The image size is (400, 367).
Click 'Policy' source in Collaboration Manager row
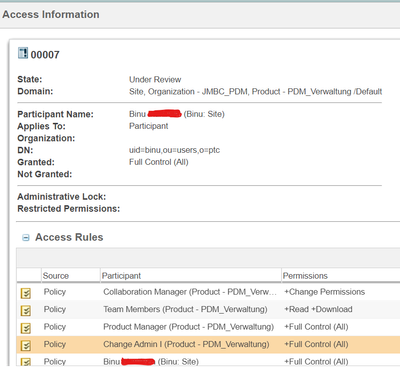55,292
